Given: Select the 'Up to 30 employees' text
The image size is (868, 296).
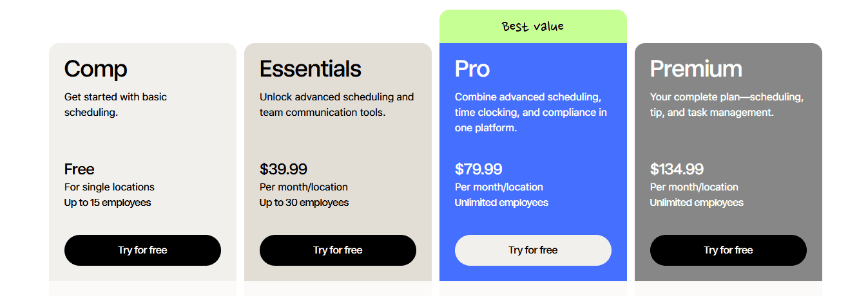Looking at the screenshot, I should 304,203.
